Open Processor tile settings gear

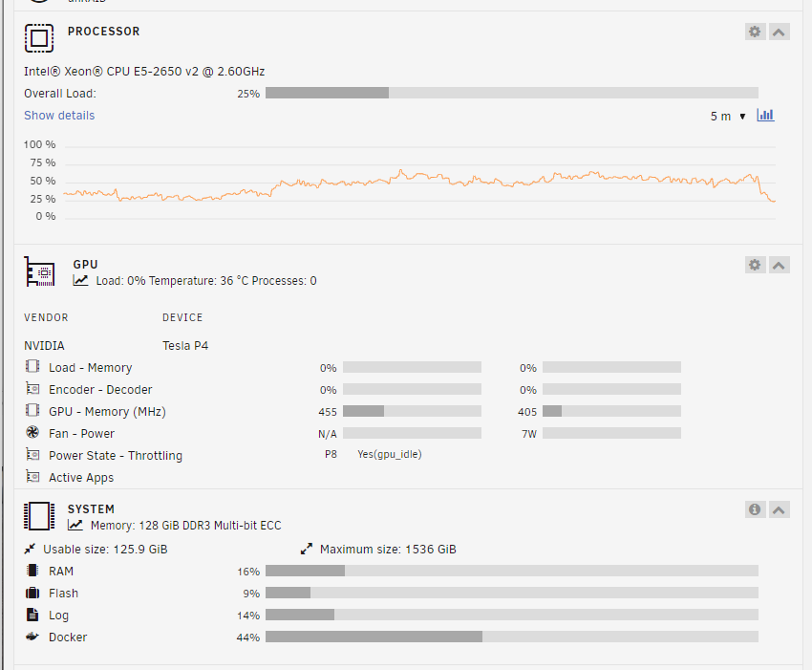pyautogui.click(x=755, y=32)
